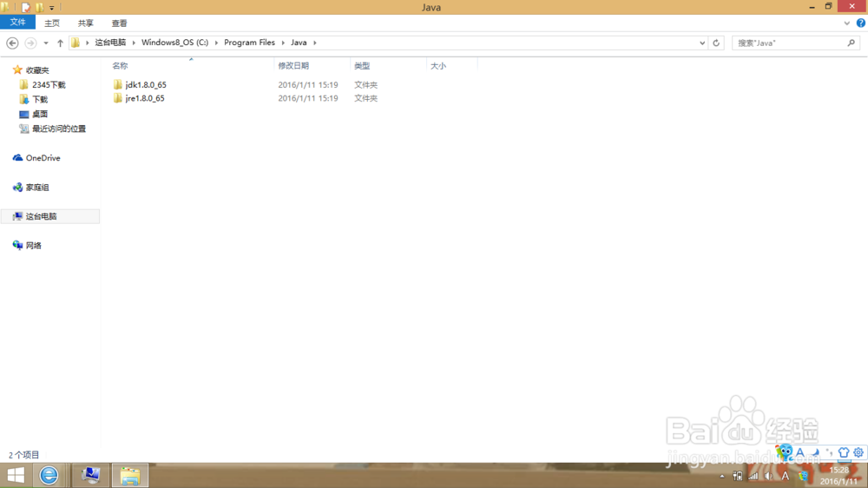
Task: Click the File Explorer taskbar icon
Action: pyautogui.click(x=130, y=475)
